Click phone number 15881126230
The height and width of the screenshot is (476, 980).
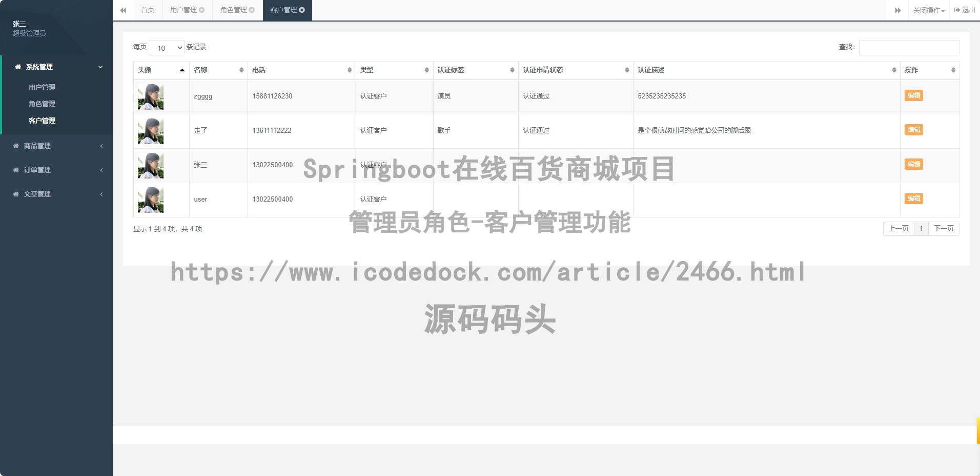coord(272,96)
